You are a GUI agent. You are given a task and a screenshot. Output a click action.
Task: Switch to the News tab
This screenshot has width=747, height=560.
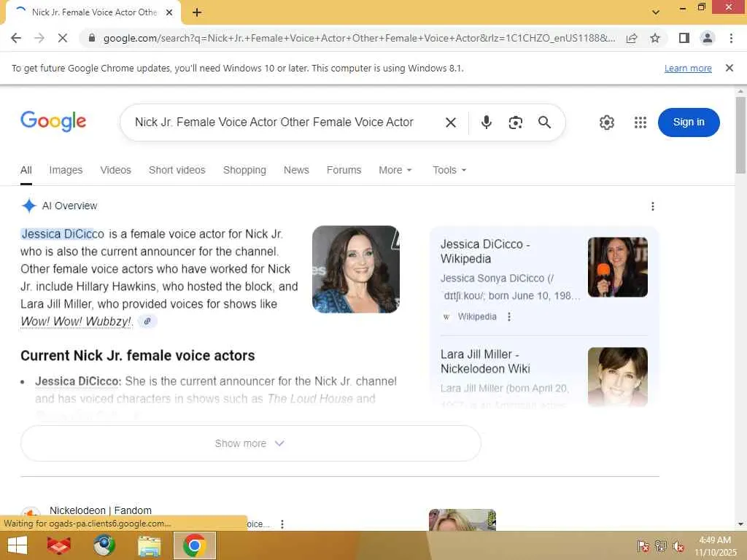click(x=296, y=170)
